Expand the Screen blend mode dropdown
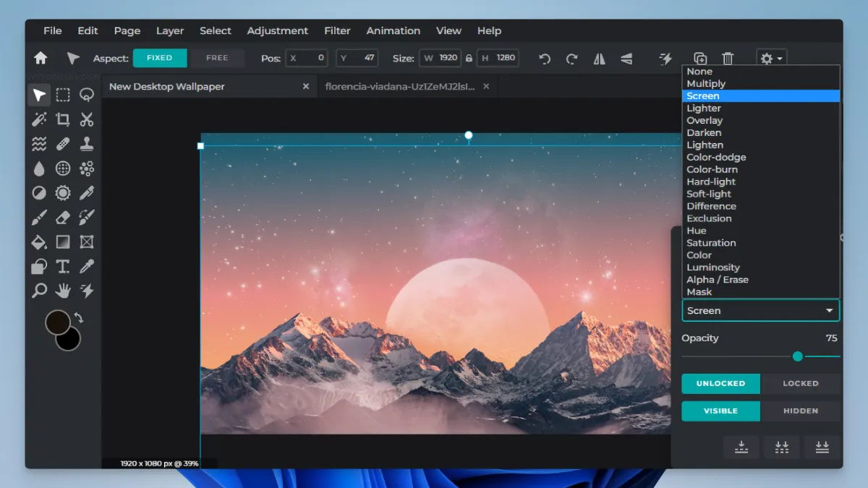868x488 pixels. [760, 311]
